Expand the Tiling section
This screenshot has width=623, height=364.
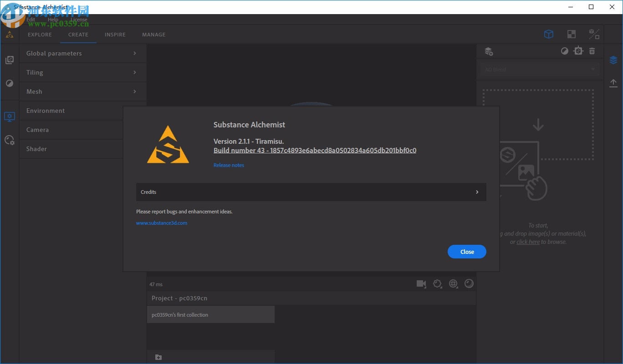pyautogui.click(x=83, y=72)
